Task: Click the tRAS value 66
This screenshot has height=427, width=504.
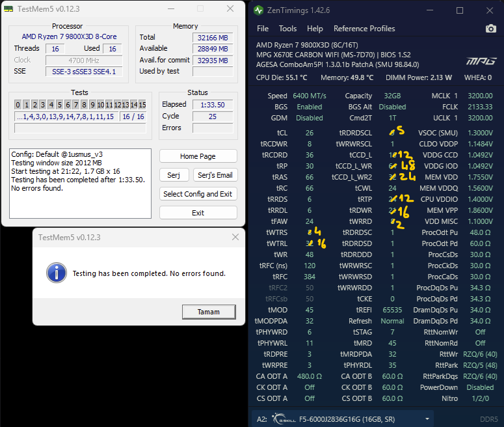Action: click(309, 177)
